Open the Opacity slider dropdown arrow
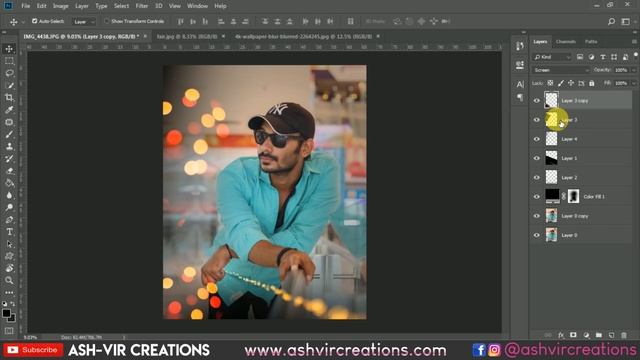640x360 pixels. pyautogui.click(x=634, y=70)
